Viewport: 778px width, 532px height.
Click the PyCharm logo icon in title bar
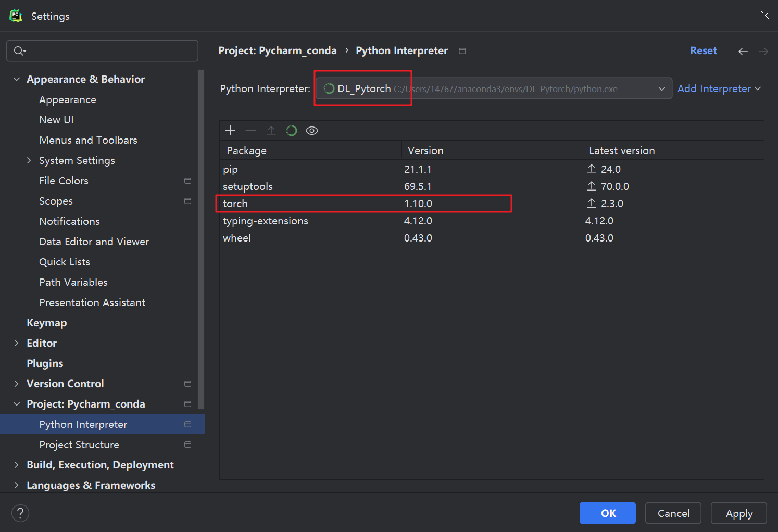pyautogui.click(x=16, y=16)
